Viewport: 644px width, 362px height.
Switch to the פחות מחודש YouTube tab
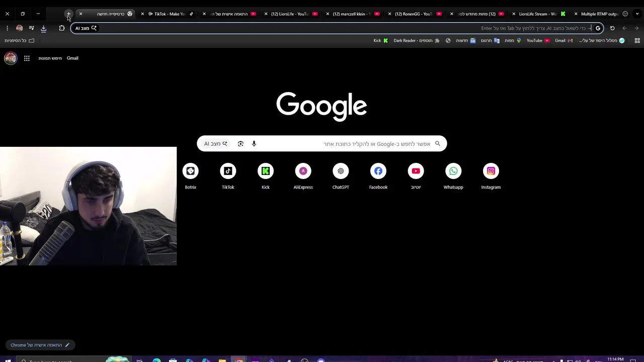click(477, 14)
